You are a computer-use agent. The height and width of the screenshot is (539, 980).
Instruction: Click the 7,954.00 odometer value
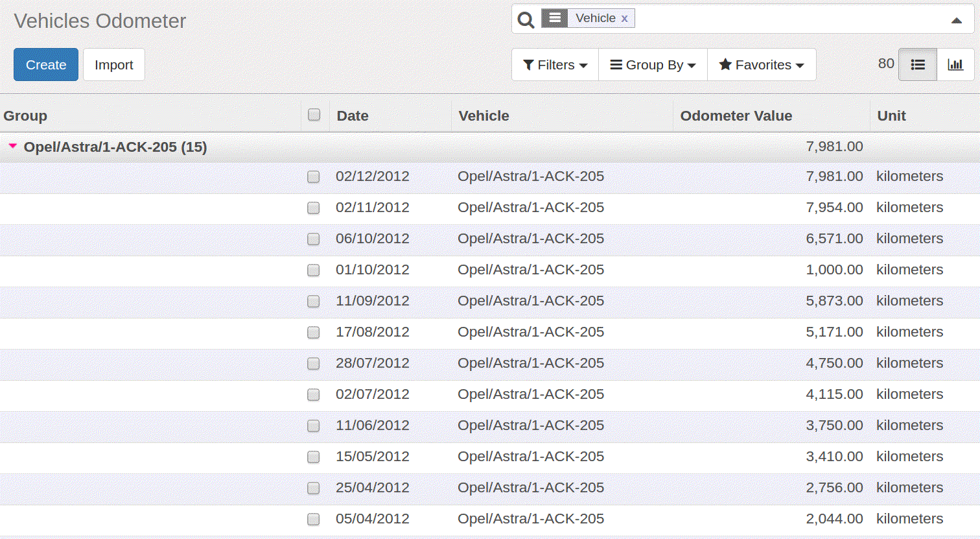click(x=834, y=208)
